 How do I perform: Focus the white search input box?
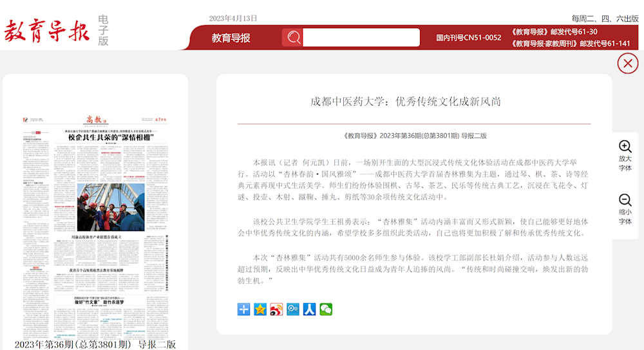(x=361, y=38)
